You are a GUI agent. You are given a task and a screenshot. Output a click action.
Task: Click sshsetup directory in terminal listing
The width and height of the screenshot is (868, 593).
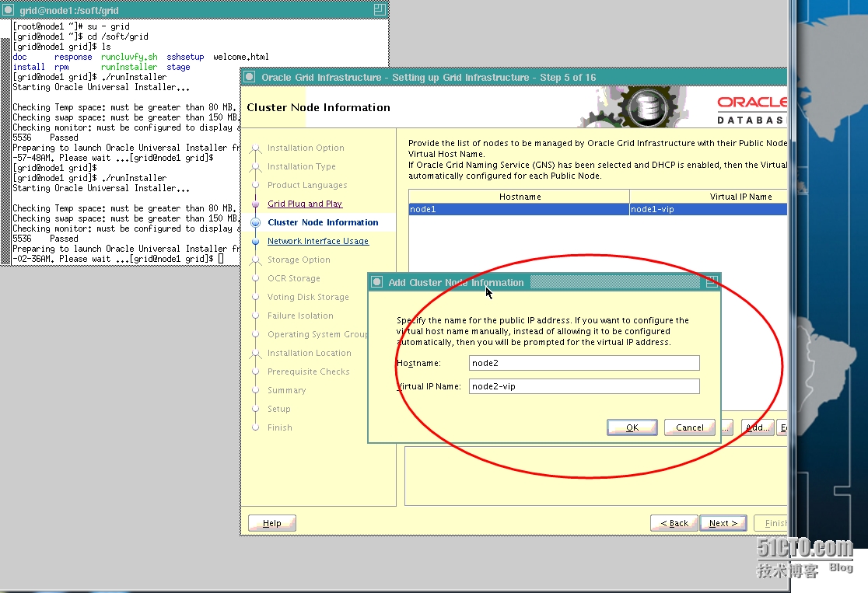(x=185, y=57)
